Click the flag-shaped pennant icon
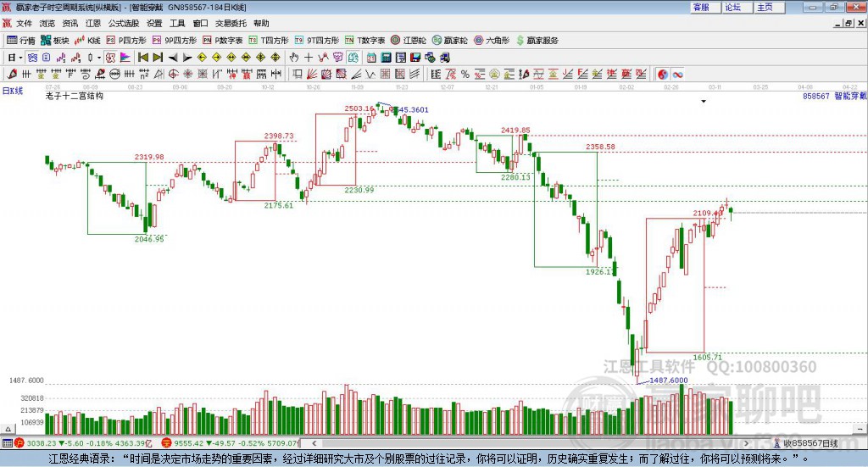 pos(125,58)
